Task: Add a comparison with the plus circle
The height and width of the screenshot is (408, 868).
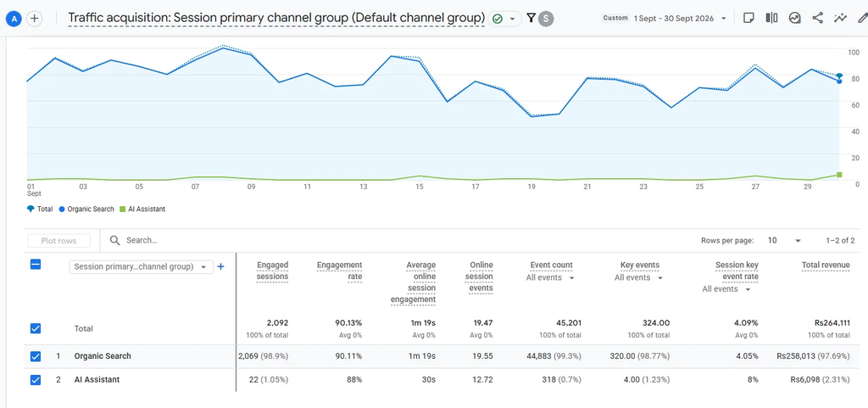Action: click(35, 19)
